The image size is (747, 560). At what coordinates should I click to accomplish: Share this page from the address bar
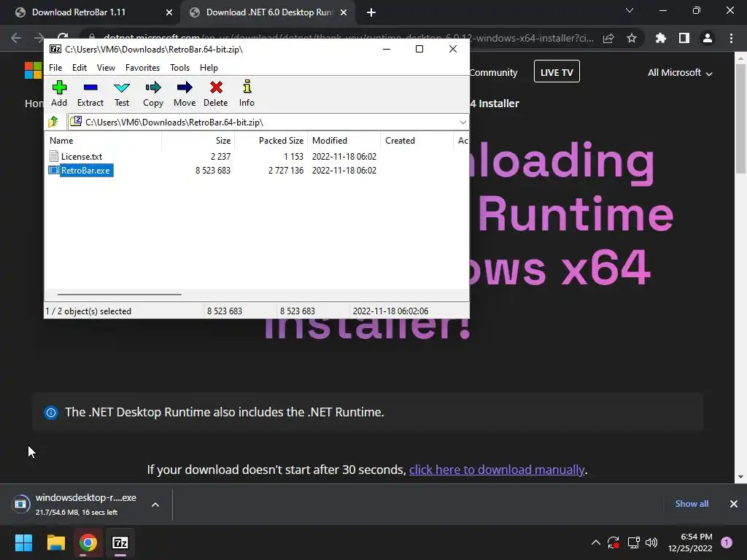[x=608, y=38]
